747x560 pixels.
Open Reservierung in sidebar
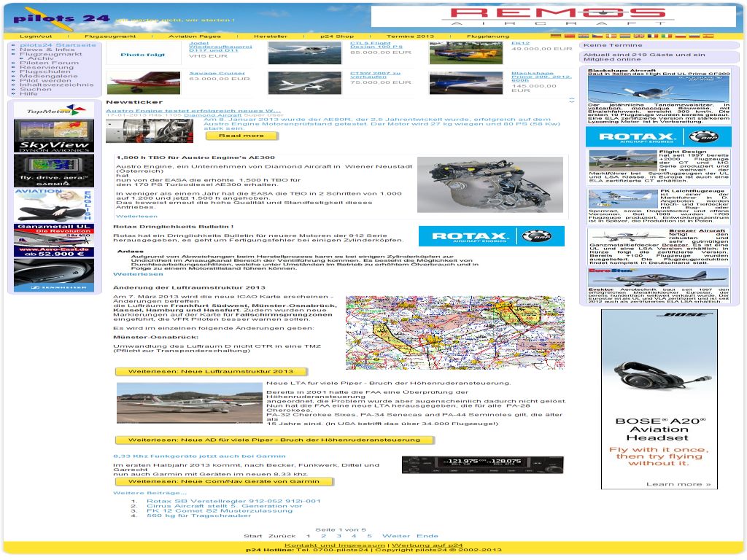tap(47, 67)
